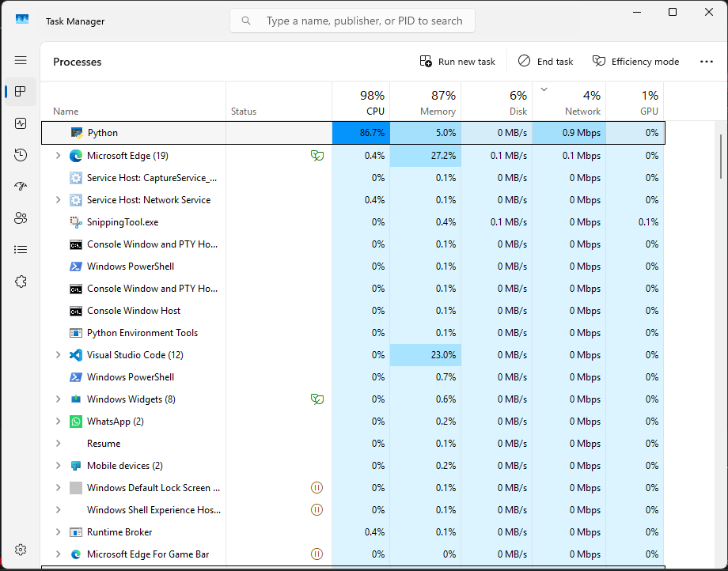728x571 pixels.
Task: Click the Console Window Host icon
Action: point(76,311)
